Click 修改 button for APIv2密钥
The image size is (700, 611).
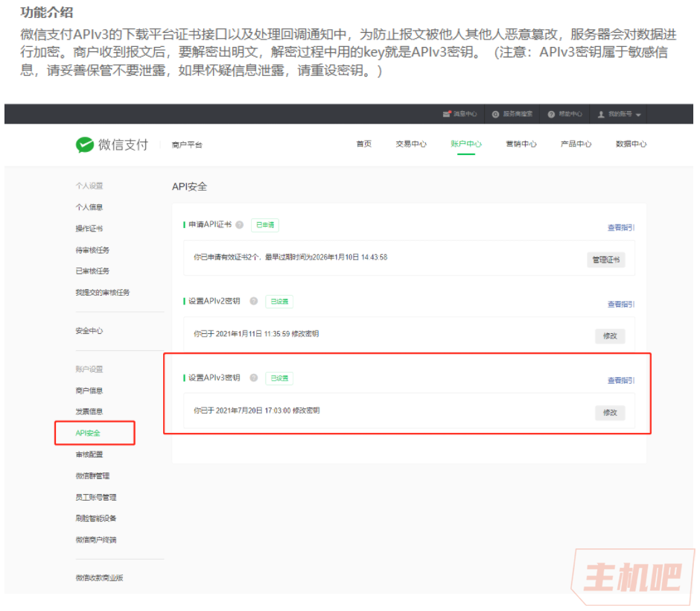(x=611, y=336)
